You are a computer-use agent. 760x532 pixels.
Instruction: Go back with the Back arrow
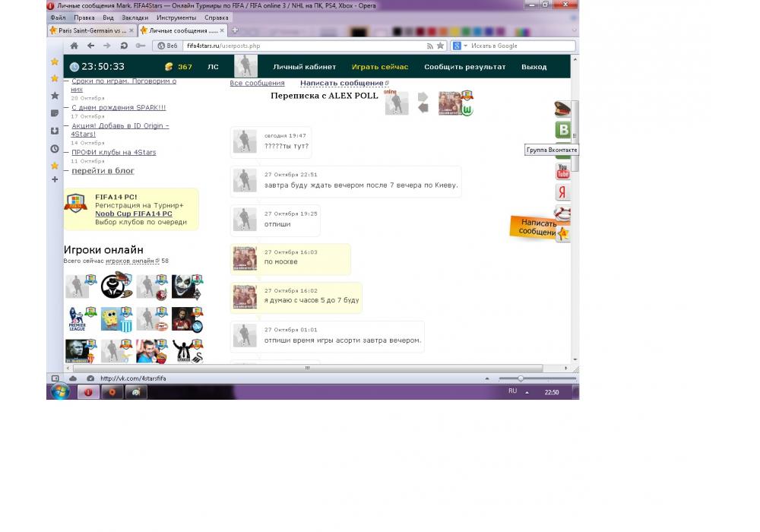(90, 46)
